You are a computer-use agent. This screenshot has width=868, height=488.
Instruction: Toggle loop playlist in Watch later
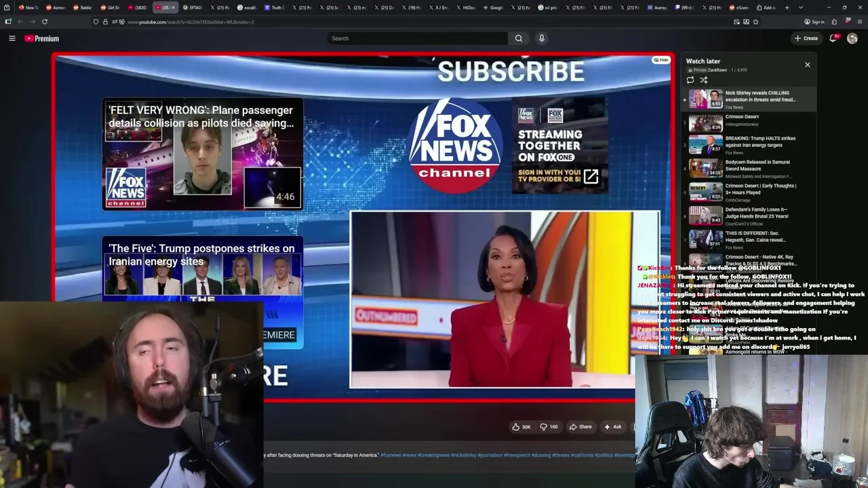[x=690, y=80]
